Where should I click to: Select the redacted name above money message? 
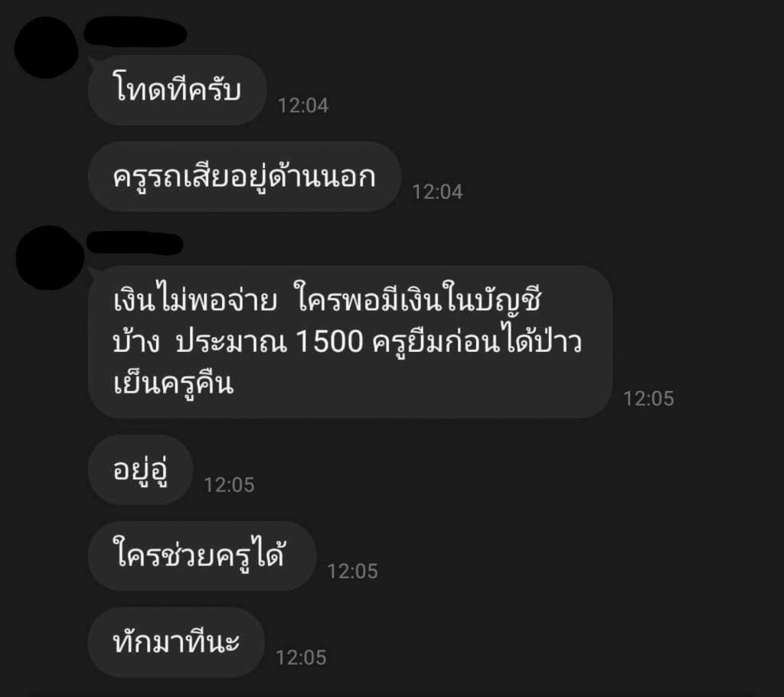coord(135,243)
